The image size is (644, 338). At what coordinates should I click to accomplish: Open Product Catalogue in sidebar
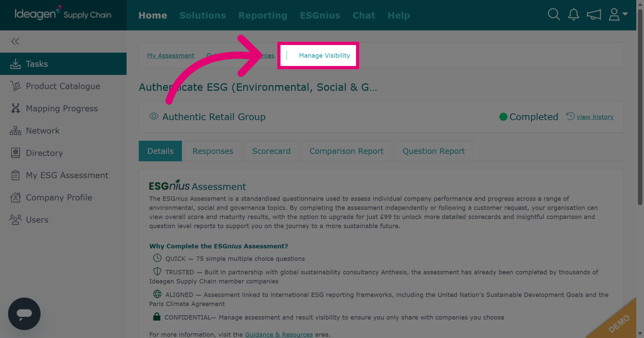[x=63, y=86]
